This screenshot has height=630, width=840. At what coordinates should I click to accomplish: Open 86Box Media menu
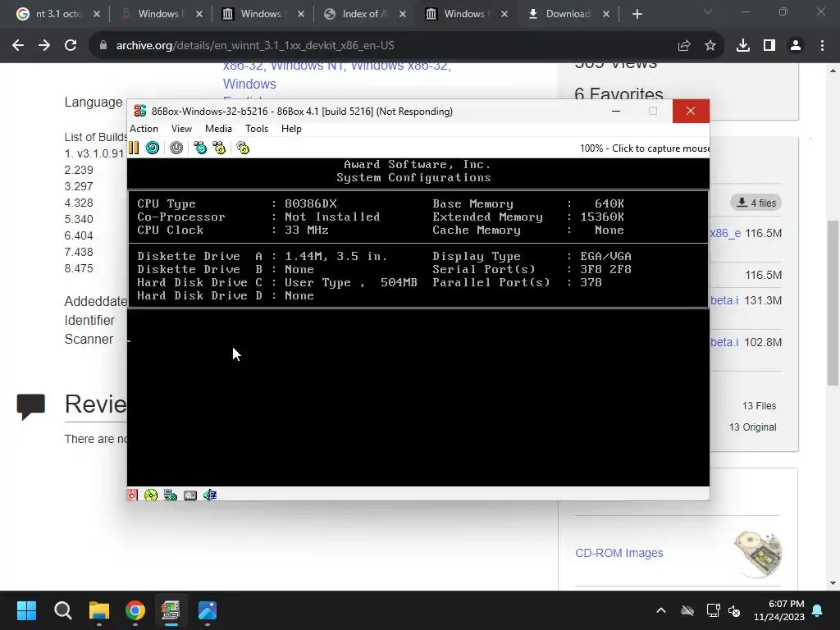[218, 129]
